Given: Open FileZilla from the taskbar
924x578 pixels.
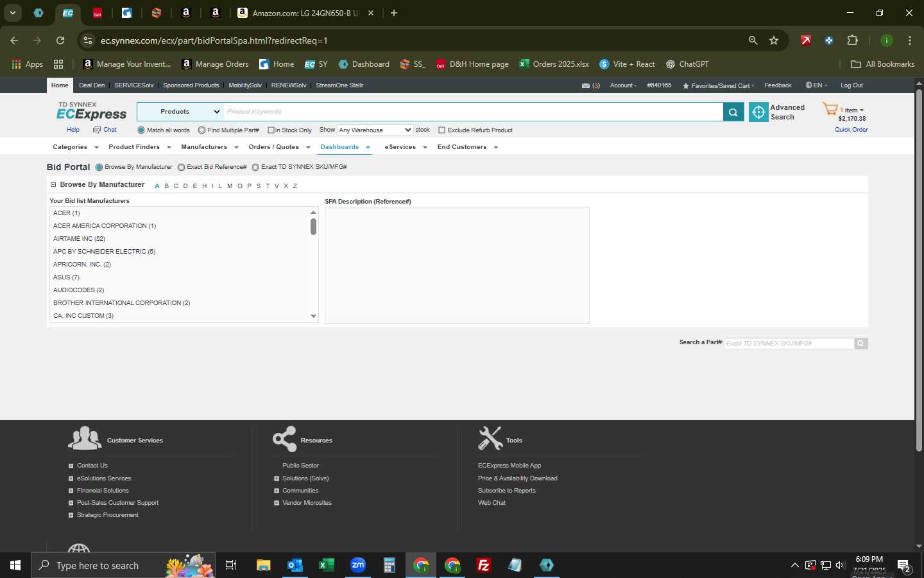Looking at the screenshot, I should click(483, 565).
